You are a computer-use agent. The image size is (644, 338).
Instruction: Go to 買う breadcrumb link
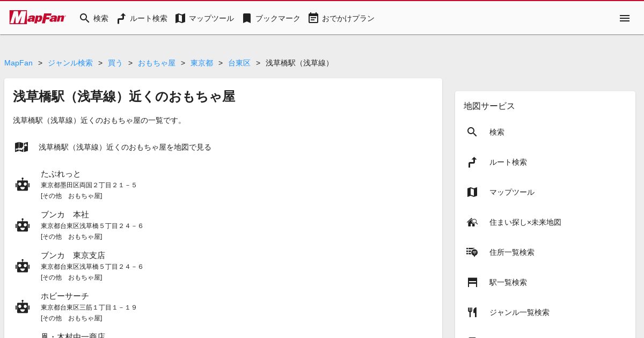click(x=115, y=63)
